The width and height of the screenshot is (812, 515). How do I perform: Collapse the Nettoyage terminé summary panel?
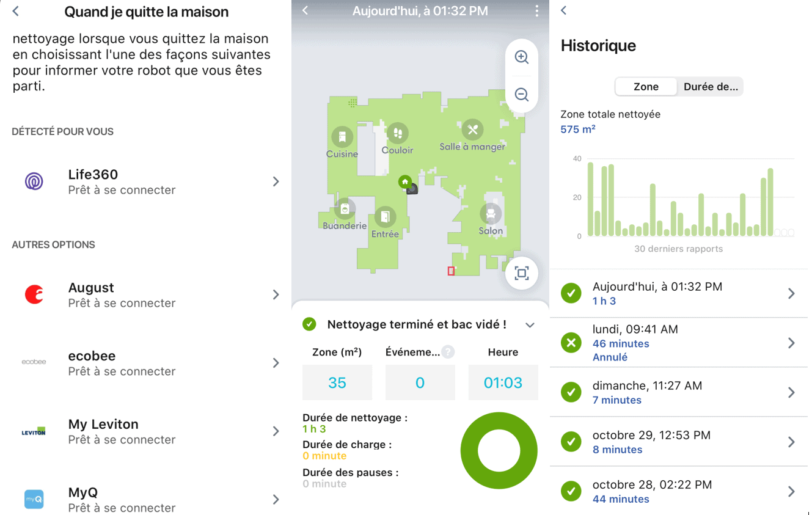pyautogui.click(x=530, y=325)
